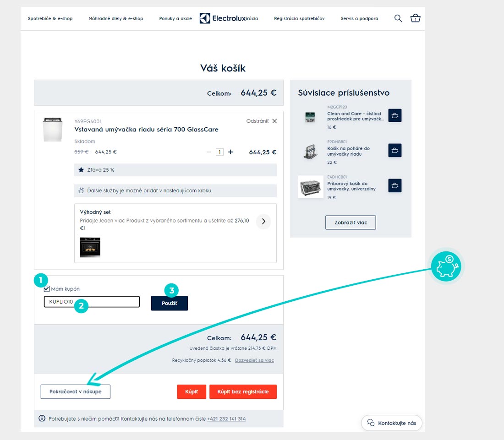Click the 'Použiť' coupon button
This screenshot has width=504, height=440.
(x=169, y=303)
